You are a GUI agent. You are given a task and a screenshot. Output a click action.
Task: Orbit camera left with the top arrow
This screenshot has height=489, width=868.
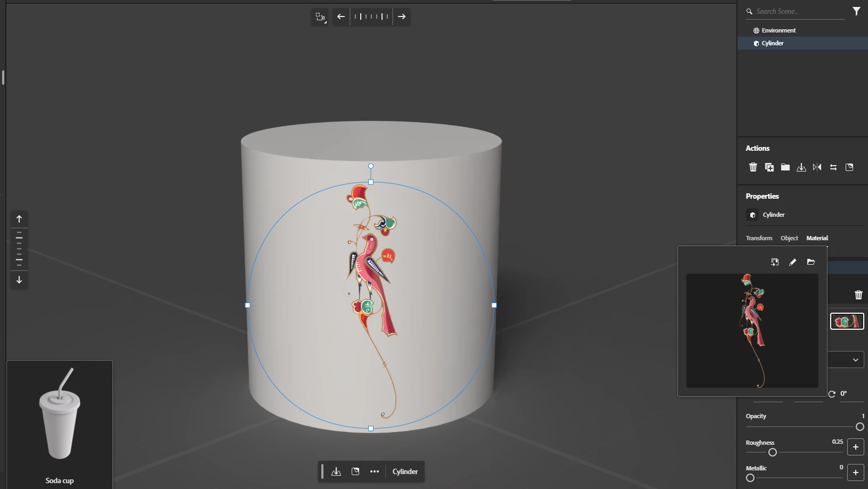coord(341,17)
